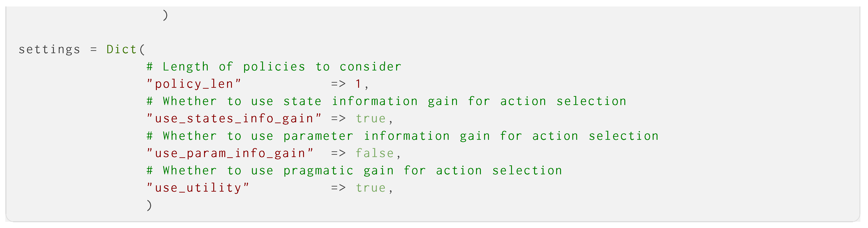Click the arrow operator after "use_param_info_gain"
Screen dimensions: 868x228
(338, 153)
